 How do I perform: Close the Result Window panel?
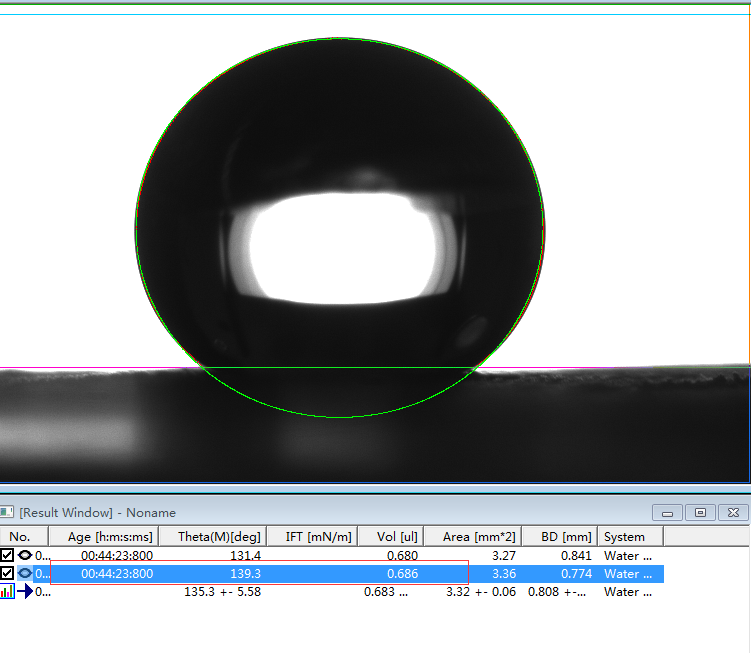click(733, 513)
